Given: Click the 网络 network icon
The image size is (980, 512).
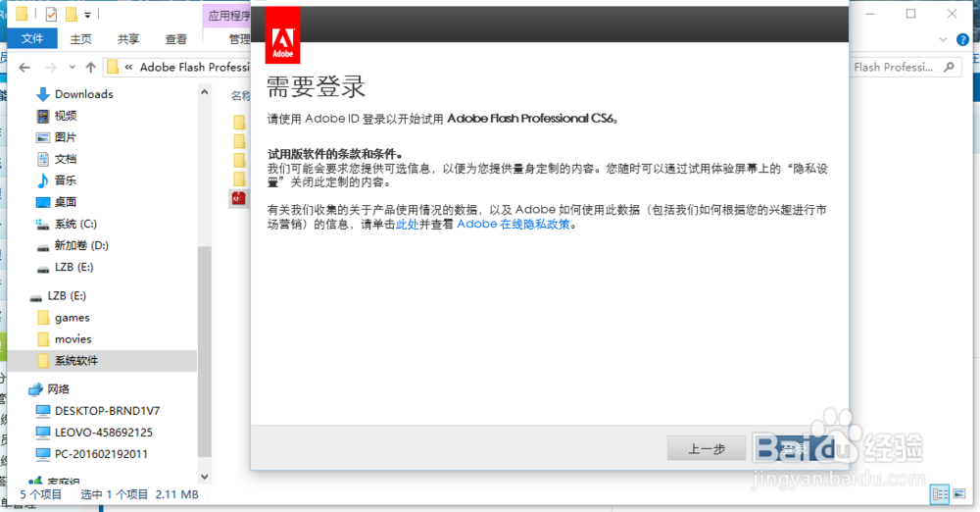Looking at the screenshot, I should [x=35, y=389].
